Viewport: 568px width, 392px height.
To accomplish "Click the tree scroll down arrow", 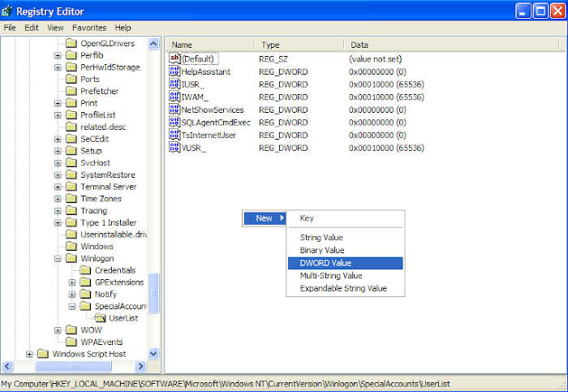I will click(x=153, y=353).
